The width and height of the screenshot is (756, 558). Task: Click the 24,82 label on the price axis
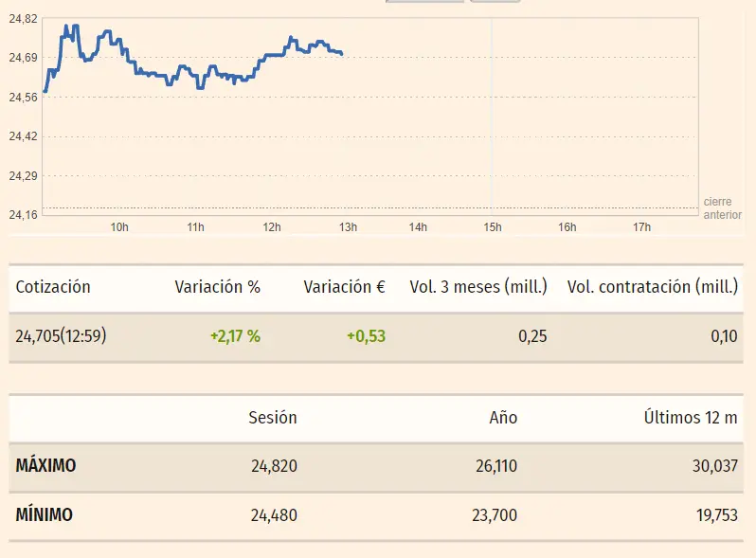pyautogui.click(x=23, y=19)
